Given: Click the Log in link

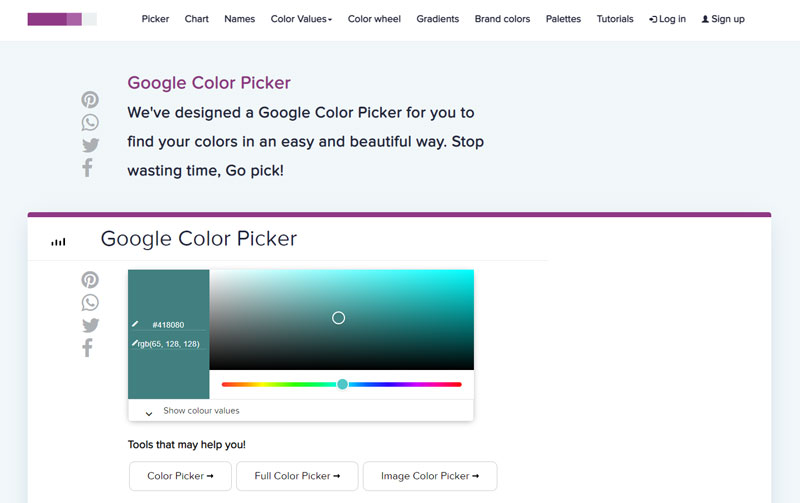Looking at the screenshot, I should coord(667,19).
